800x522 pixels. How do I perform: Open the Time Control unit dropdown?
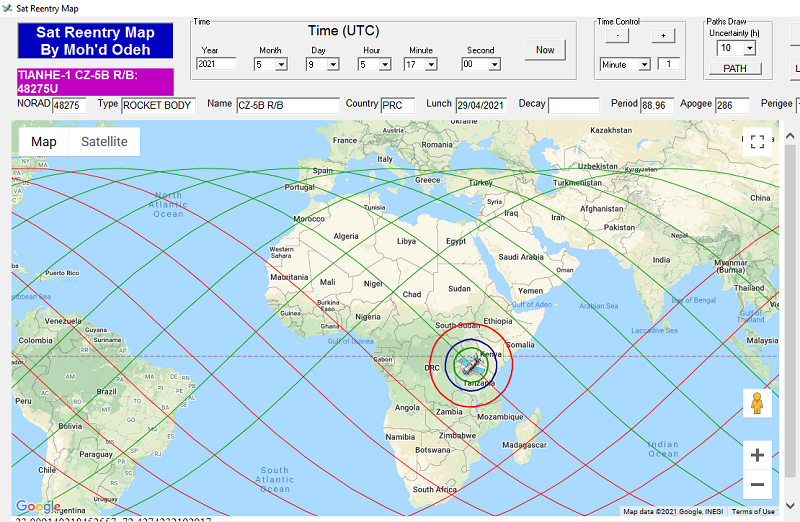point(644,65)
